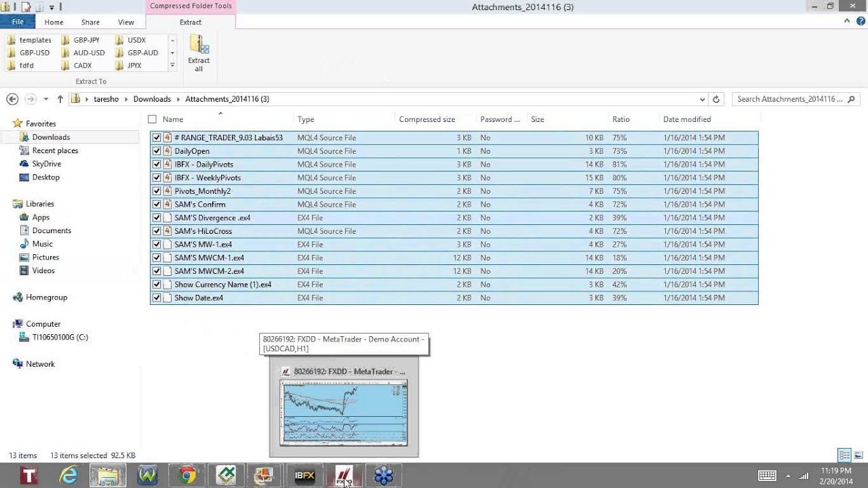Screen dimensions: 868x488
Task: Click the Compressed Folder Tools tab header
Action: tap(191, 6)
